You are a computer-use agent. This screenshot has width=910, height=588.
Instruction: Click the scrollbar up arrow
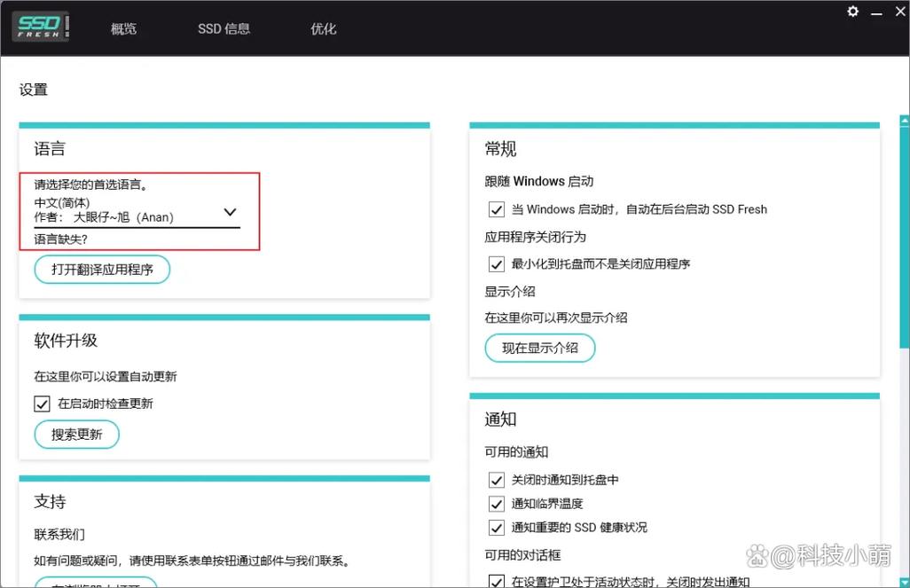point(904,120)
